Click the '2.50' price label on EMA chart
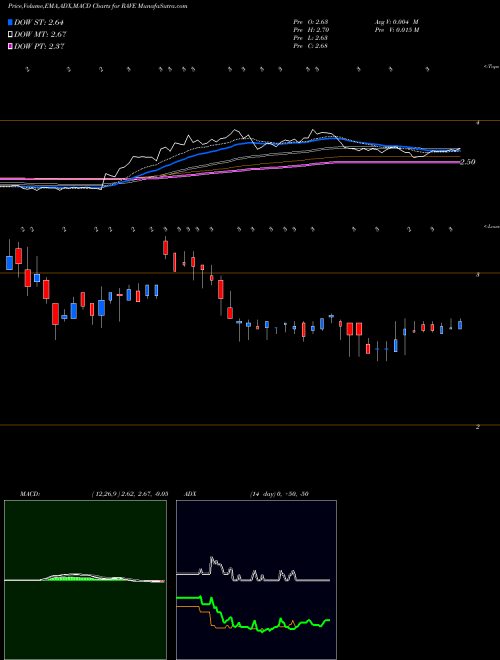Viewport: 500px width, 660px height. coord(468,162)
